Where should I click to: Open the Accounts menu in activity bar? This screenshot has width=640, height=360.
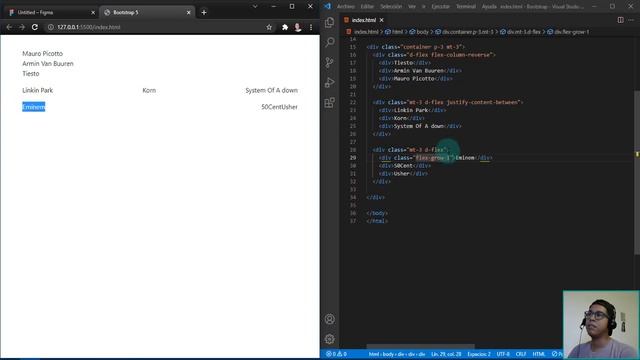click(x=330, y=319)
